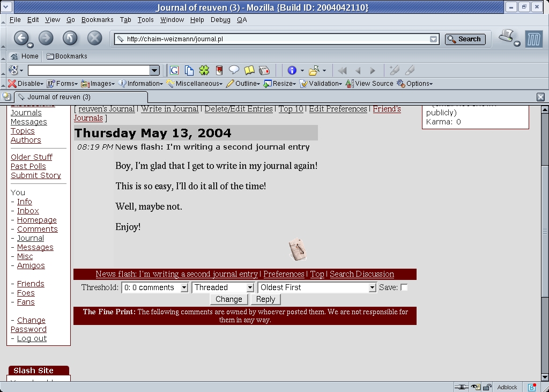
Task: Open the Bookmarks menu in menu bar
Action: point(97,20)
